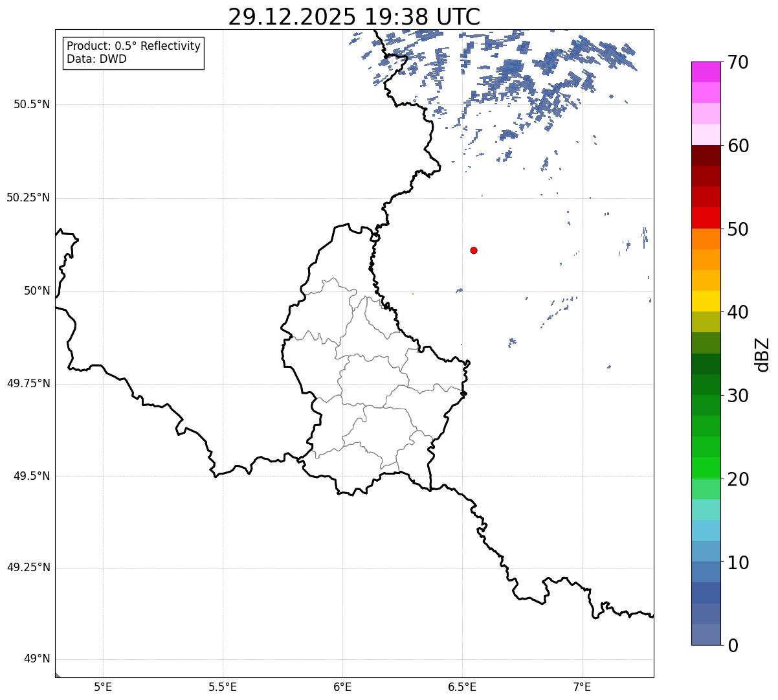Screen dimensions: 778x700
Task: Click the 49.75°N latitude label
Action: pyautogui.click(x=28, y=383)
